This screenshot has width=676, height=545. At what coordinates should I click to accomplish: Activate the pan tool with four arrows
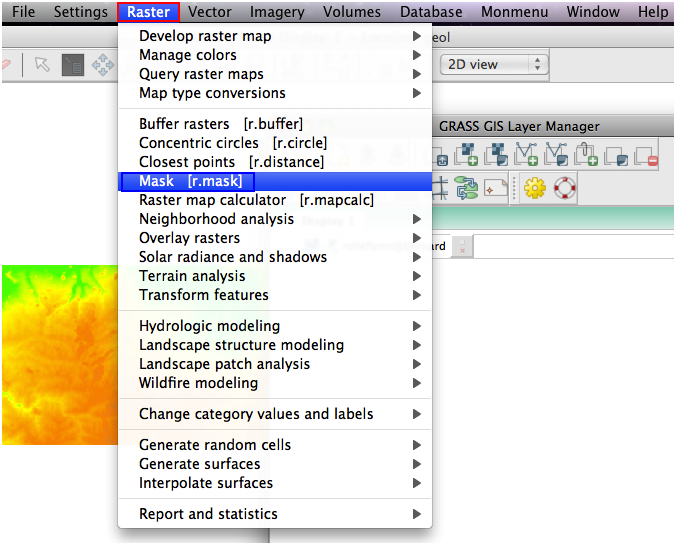pyautogui.click(x=102, y=64)
